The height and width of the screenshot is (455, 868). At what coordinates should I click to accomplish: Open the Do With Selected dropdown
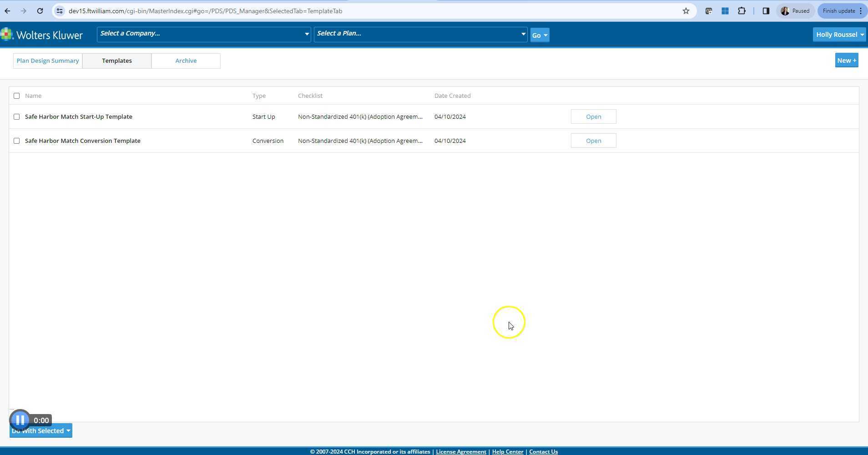coord(40,430)
